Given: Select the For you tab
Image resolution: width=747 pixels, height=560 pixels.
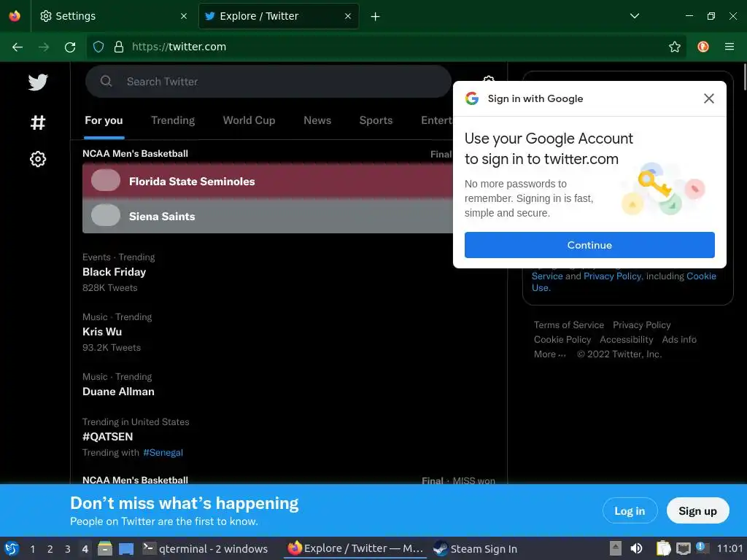Looking at the screenshot, I should coord(104,120).
